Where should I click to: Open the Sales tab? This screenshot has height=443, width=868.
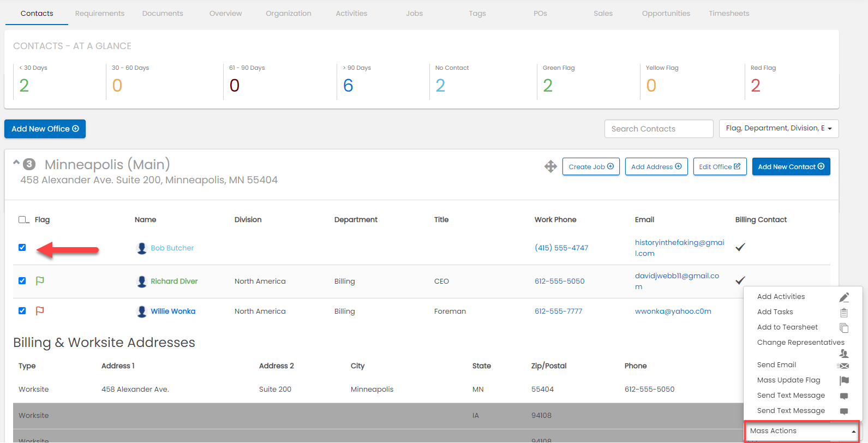(x=603, y=13)
